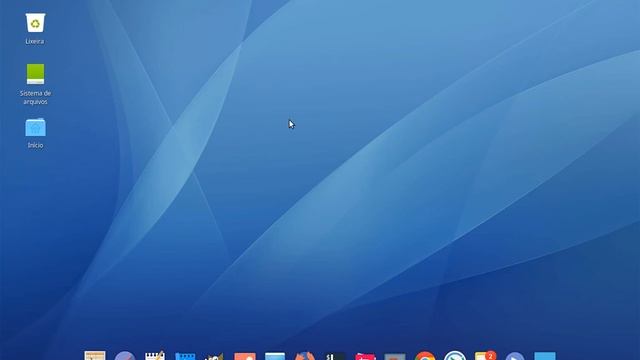Open the terminal icon in the dock

[x=335, y=356]
